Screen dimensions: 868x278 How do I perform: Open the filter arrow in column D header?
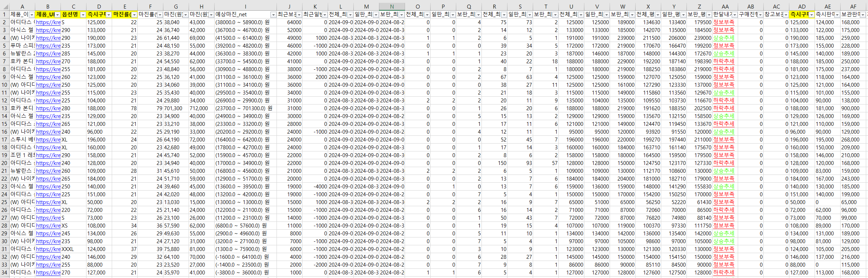click(109, 15)
